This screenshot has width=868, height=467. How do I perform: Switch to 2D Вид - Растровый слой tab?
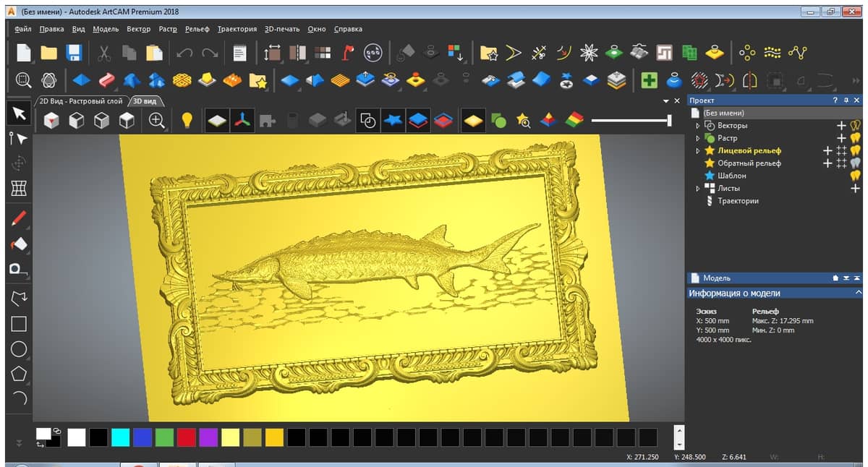point(80,101)
